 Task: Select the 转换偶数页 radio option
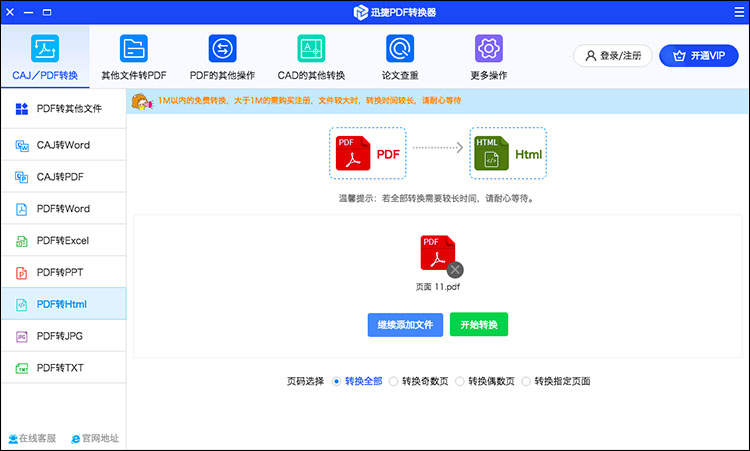point(460,382)
